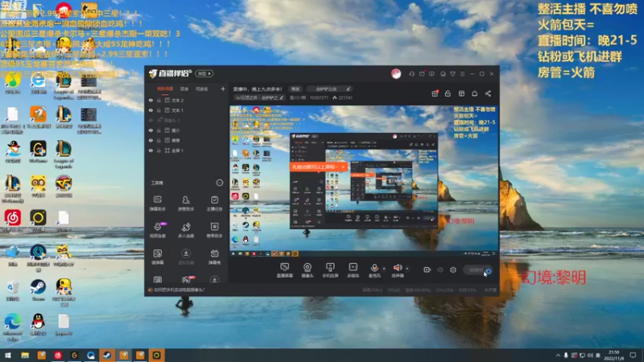This screenshot has height=362, width=644.
Task: Close the orange tip popup in the preview
Action: point(343,167)
